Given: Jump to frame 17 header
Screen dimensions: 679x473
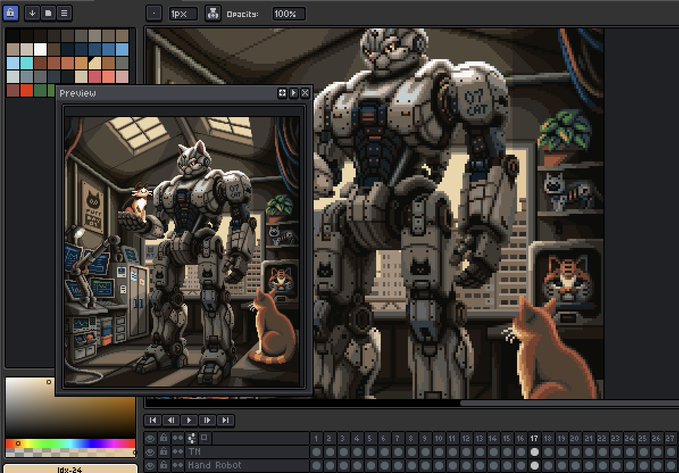Looking at the screenshot, I should [534, 438].
